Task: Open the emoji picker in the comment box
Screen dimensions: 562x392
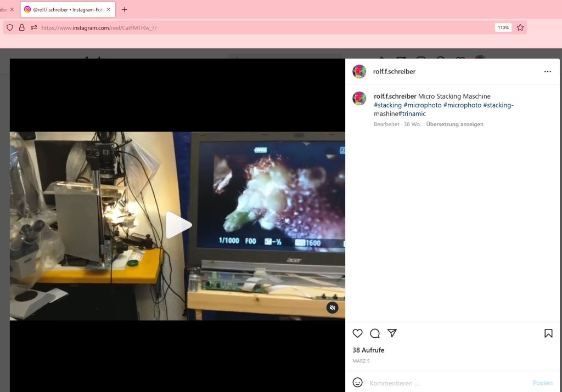Action: pos(358,383)
